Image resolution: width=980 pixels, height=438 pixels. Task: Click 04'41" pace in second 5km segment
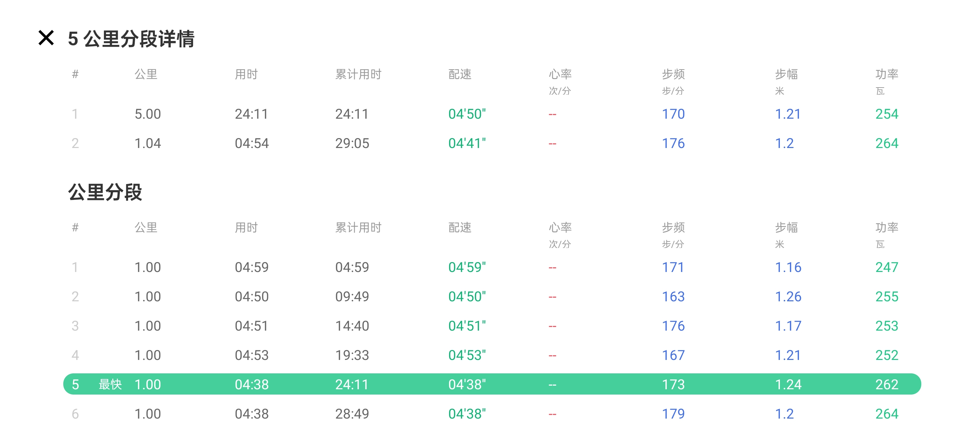(467, 143)
